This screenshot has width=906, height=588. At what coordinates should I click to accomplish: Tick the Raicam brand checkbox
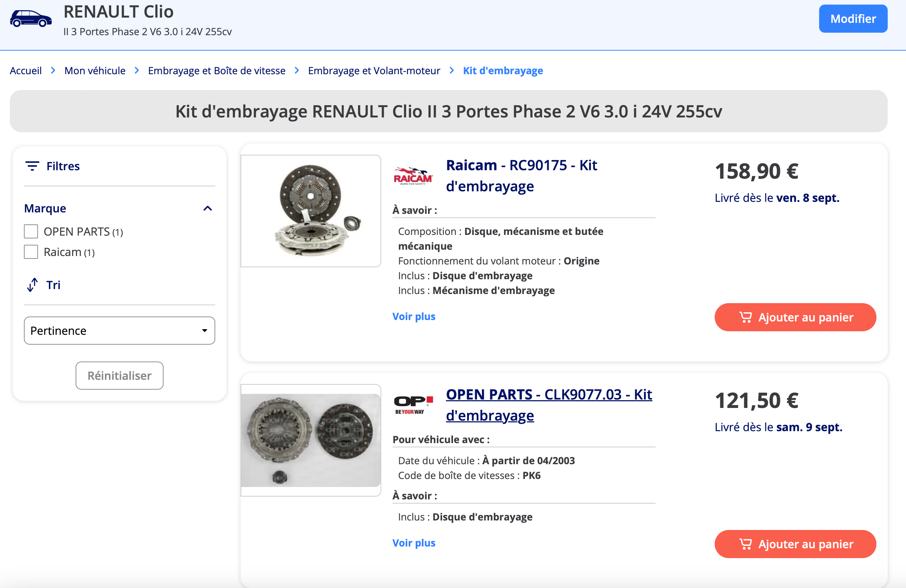point(31,252)
